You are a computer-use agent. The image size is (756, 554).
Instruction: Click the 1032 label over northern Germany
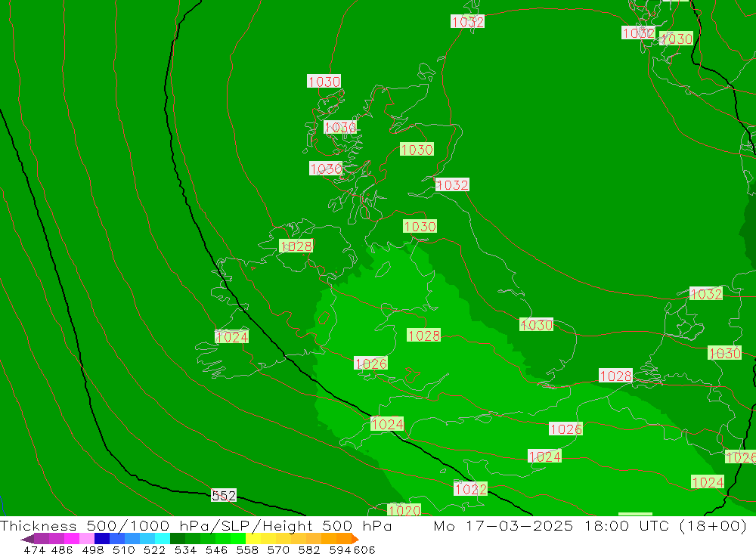(x=706, y=294)
